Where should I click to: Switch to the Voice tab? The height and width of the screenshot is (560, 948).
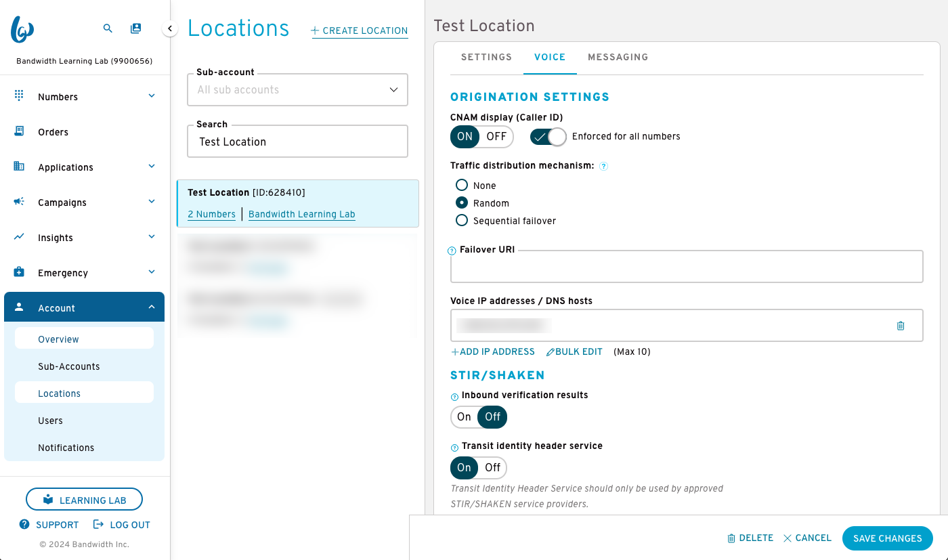click(x=550, y=57)
